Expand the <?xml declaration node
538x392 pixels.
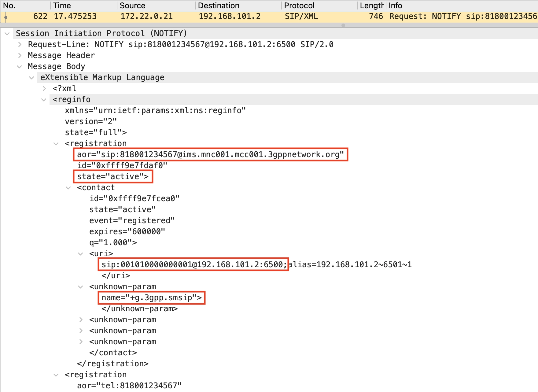point(44,89)
